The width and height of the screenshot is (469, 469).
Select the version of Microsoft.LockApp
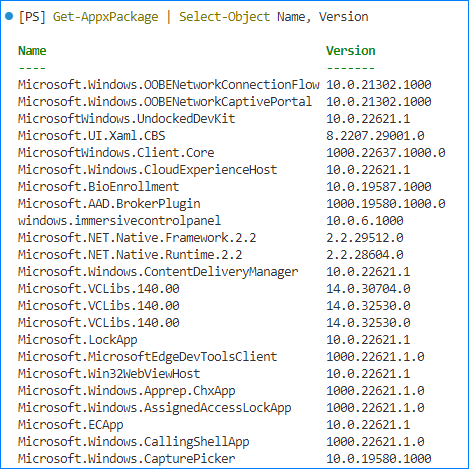click(368, 340)
